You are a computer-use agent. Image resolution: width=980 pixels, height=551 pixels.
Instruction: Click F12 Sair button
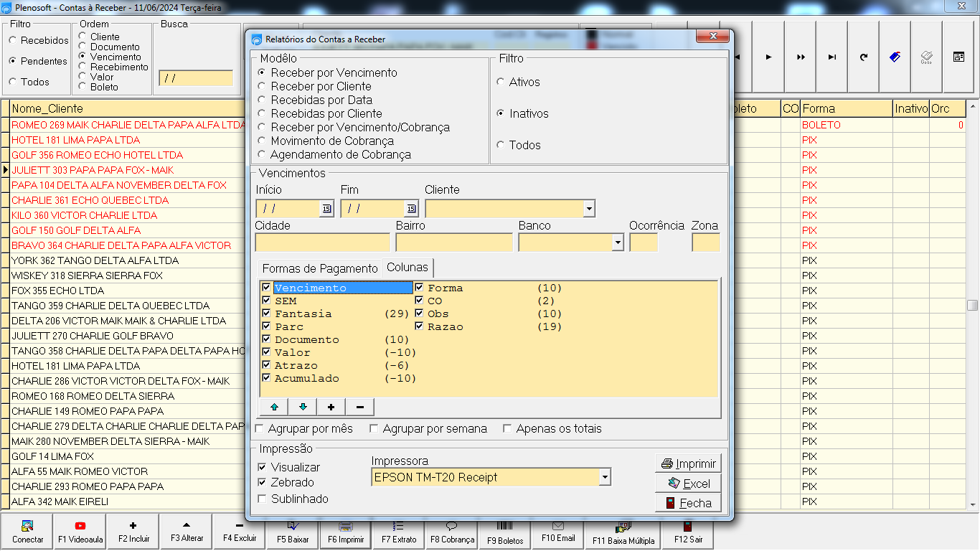point(687,532)
